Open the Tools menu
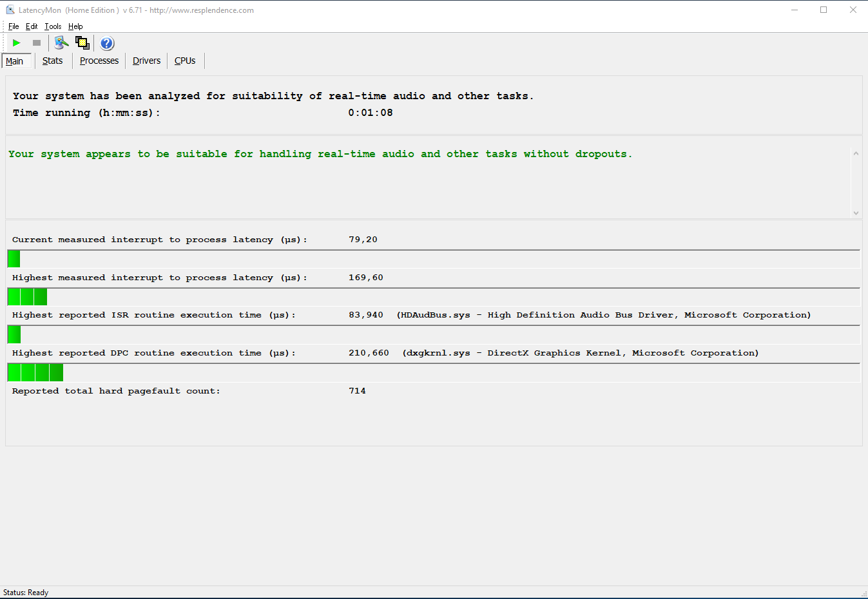The image size is (868, 599). pyautogui.click(x=53, y=26)
